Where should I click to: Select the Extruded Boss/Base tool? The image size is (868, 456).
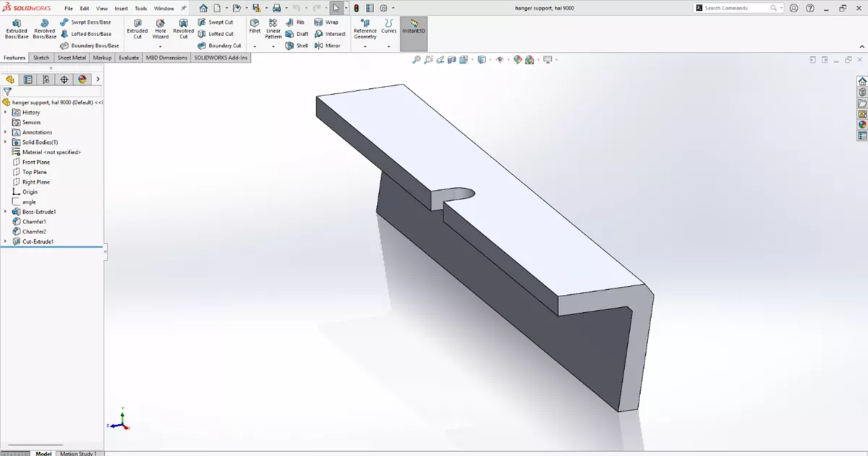pyautogui.click(x=16, y=30)
